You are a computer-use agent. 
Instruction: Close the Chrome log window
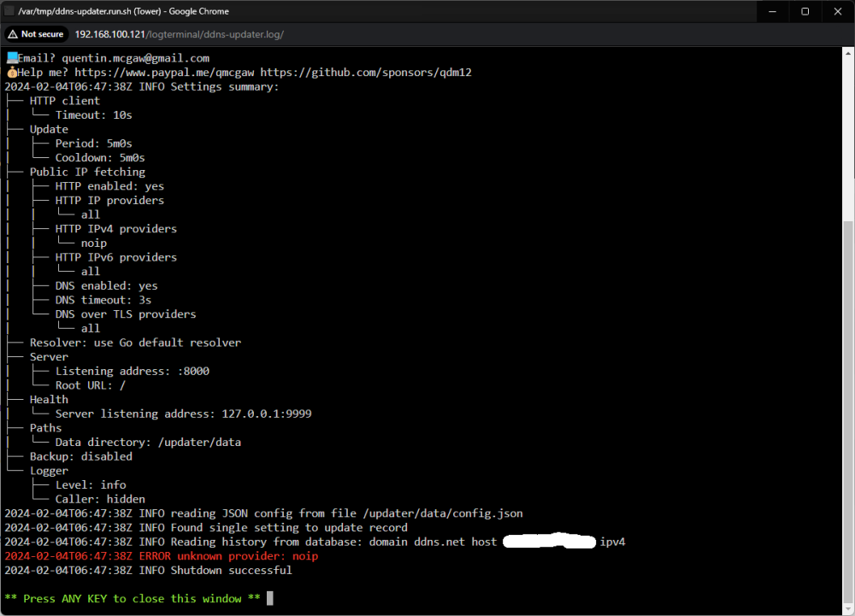[x=838, y=11]
